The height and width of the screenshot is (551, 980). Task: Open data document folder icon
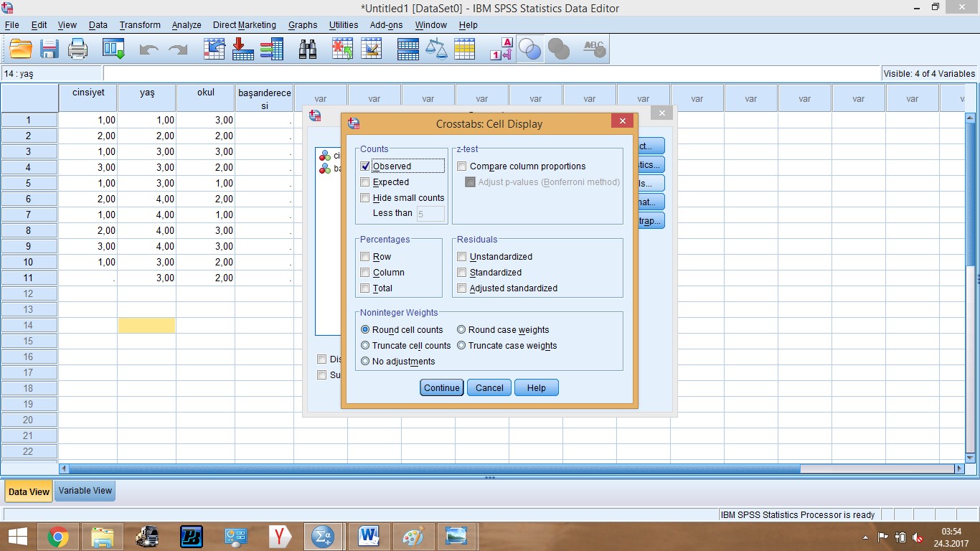click(22, 49)
